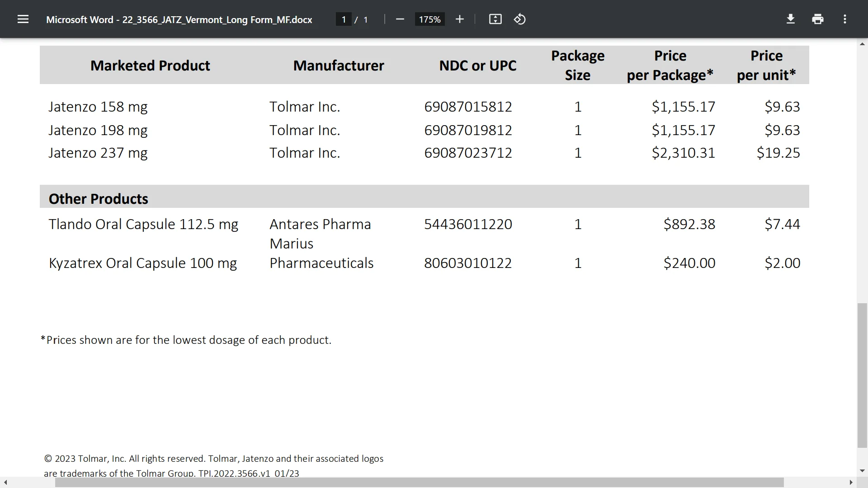Viewport: 868px width, 488px height.
Task: Print the document
Action: click(818, 19)
